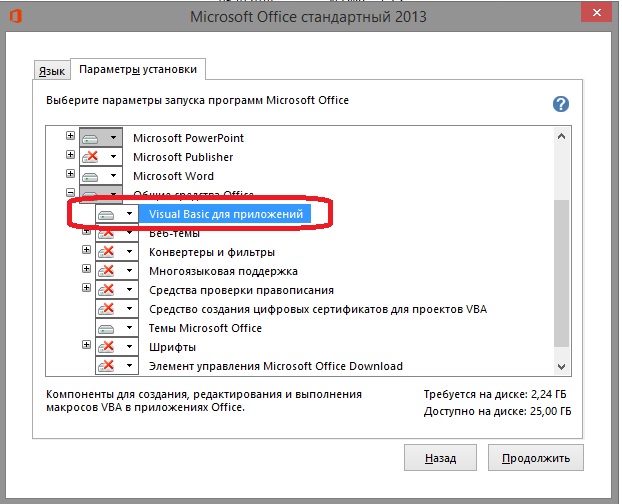
Task: Collapse the Общие средства Office node
Action: (x=70, y=195)
